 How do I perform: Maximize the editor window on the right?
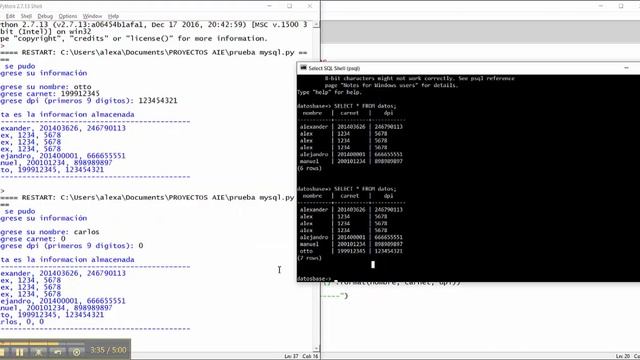click(x=621, y=6)
